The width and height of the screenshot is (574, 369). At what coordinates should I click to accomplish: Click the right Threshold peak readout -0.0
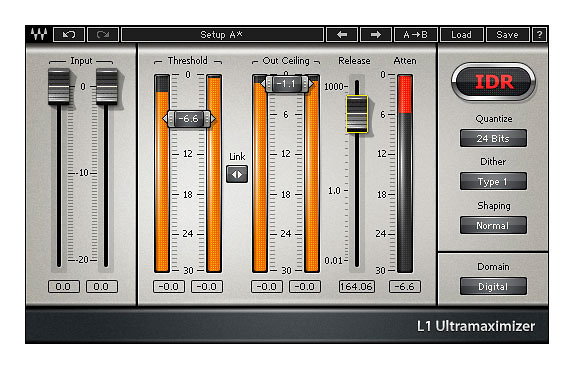[207, 286]
